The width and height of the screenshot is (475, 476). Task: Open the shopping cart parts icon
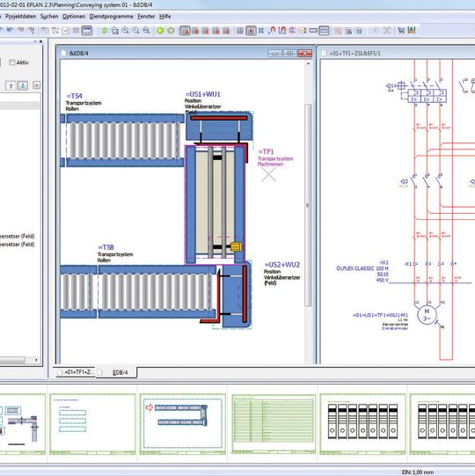pos(401,31)
